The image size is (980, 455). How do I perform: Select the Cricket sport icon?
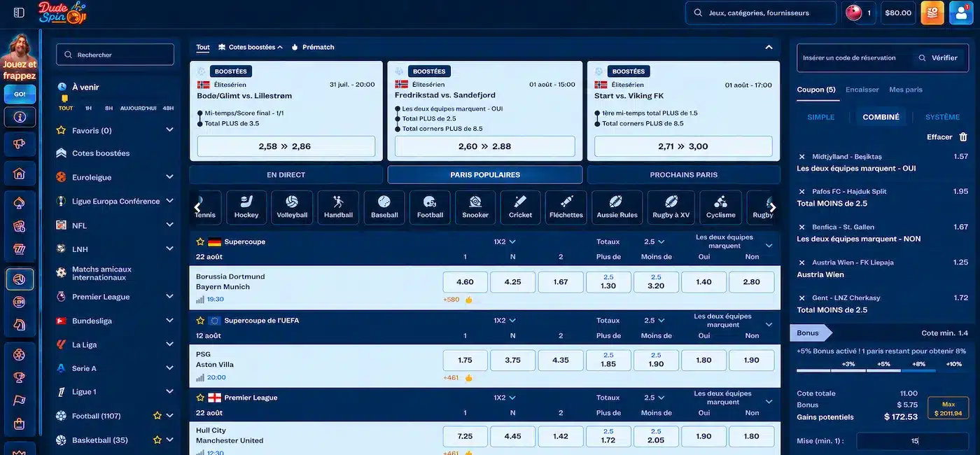point(521,208)
